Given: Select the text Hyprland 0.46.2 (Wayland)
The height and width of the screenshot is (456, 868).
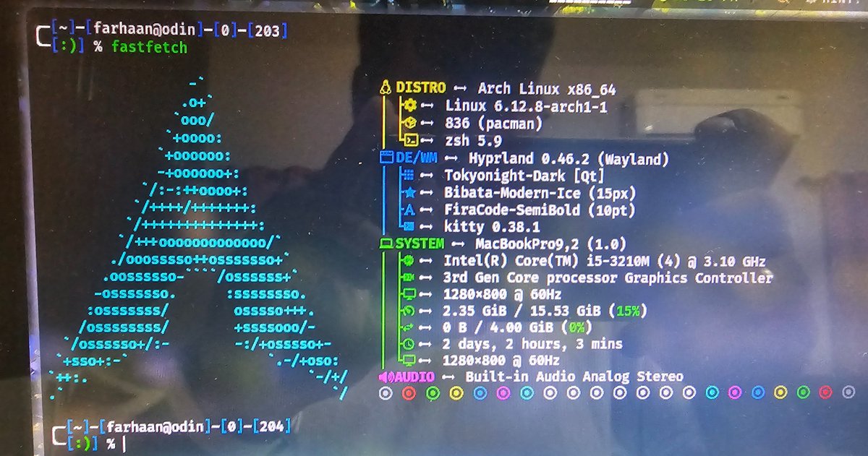Looking at the screenshot, I should point(569,158).
